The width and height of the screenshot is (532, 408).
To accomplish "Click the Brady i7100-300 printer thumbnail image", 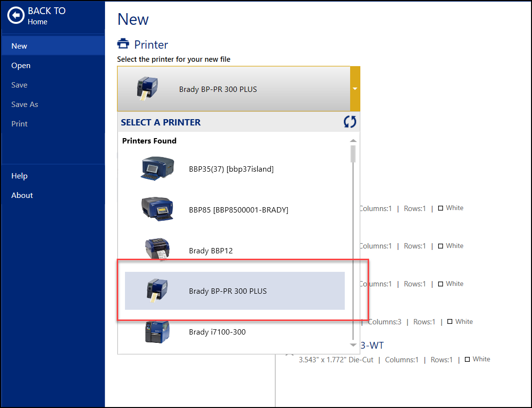I will (157, 331).
